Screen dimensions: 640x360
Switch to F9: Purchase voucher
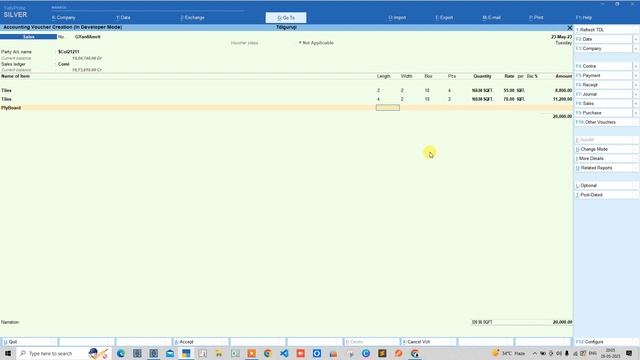click(x=604, y=113)
